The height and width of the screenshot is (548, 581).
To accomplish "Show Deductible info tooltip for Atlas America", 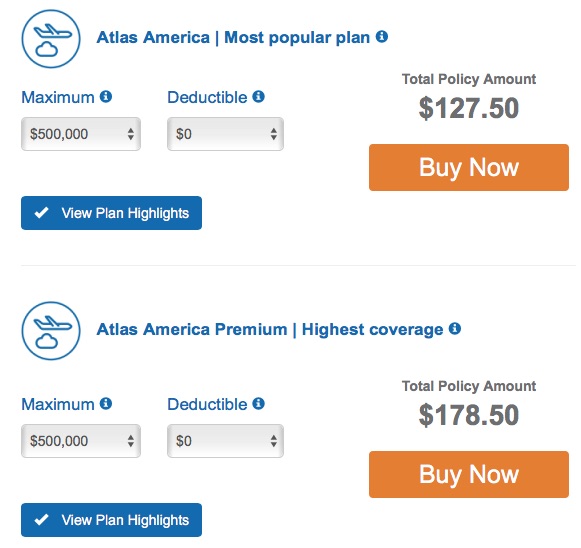I will point(258,96).
